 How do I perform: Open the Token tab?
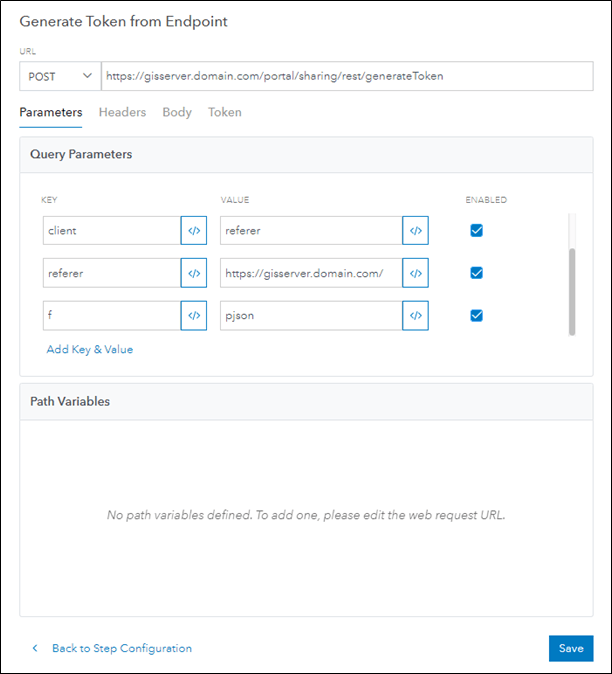[x=225, y=112]
